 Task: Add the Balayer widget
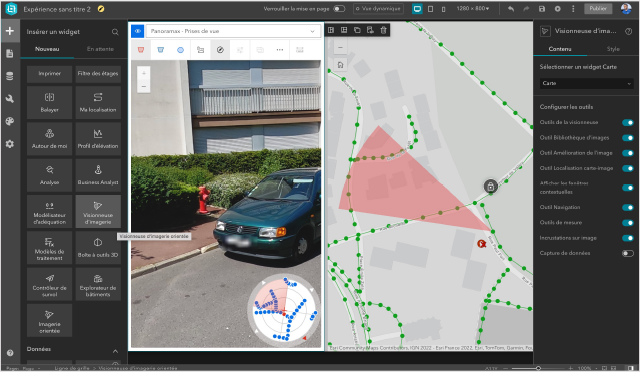(49, 102)
